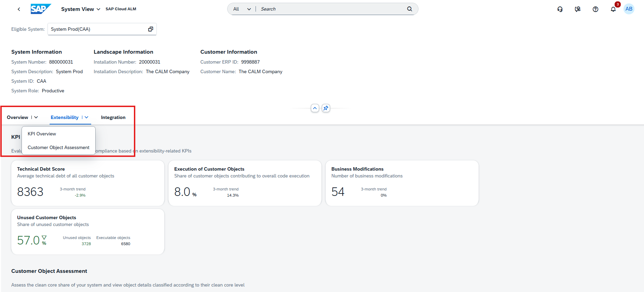Viewport: 644px width, 292px height.
Task: Open the Business Modifications card
Action: click(402, 183)
